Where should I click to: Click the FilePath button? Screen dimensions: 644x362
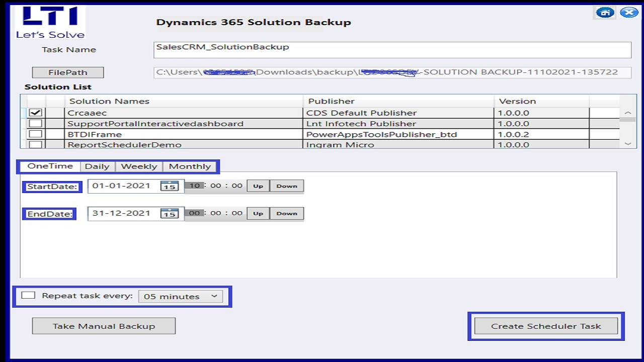tap(68, 72)
